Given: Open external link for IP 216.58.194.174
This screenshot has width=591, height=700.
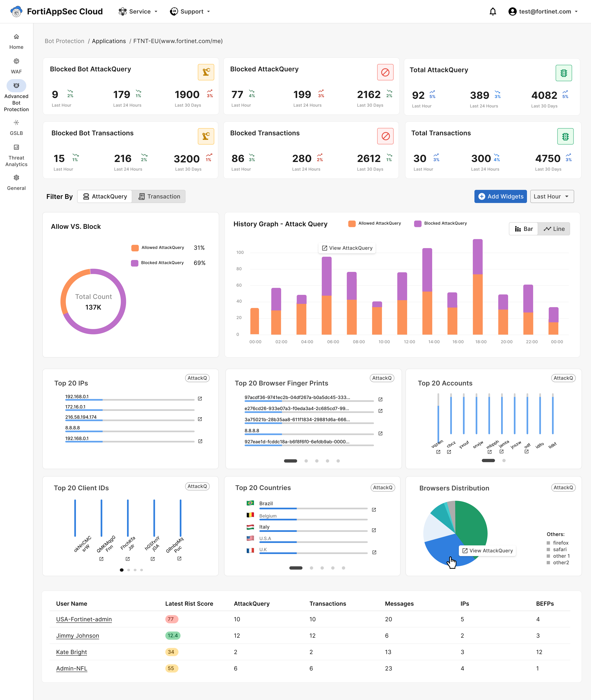Looking at the screenshot, I should tap(200, 419).
